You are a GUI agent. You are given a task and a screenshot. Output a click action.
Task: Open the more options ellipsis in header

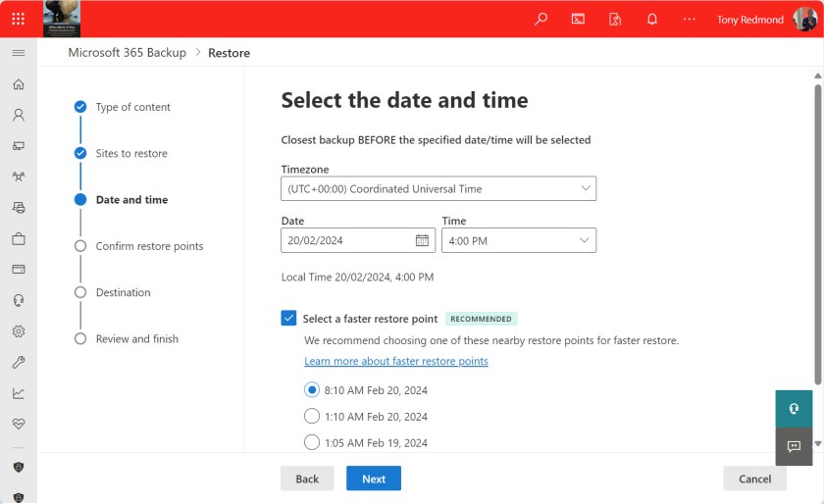pyautogui.click(x=689, y=19)
